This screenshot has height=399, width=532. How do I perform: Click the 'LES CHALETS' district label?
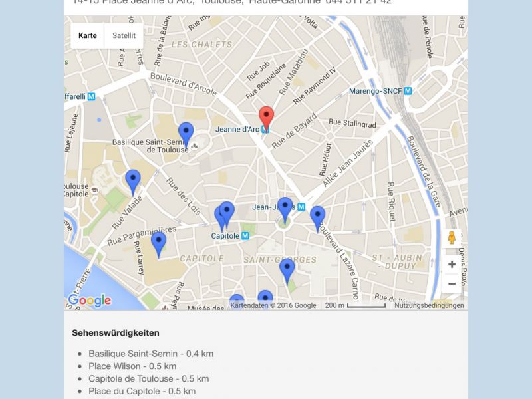[x=202, y=45]
